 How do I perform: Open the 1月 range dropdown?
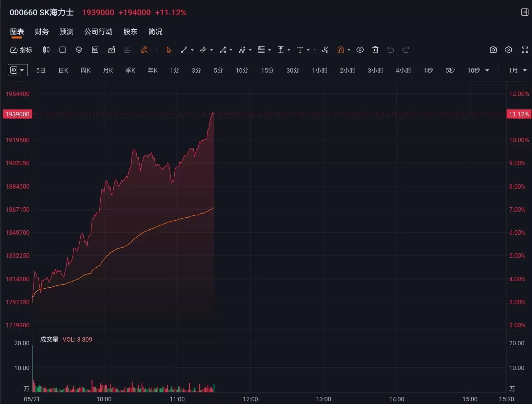tap(518, 70)
